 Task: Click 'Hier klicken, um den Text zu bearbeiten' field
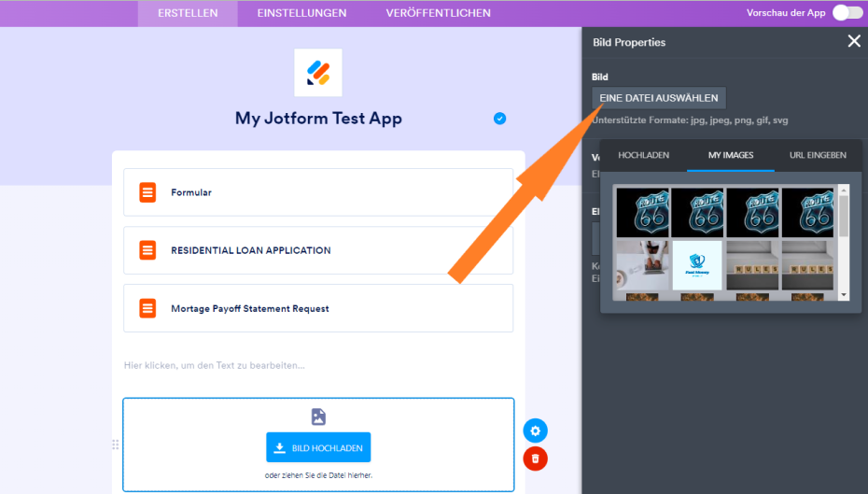[215, 365]
